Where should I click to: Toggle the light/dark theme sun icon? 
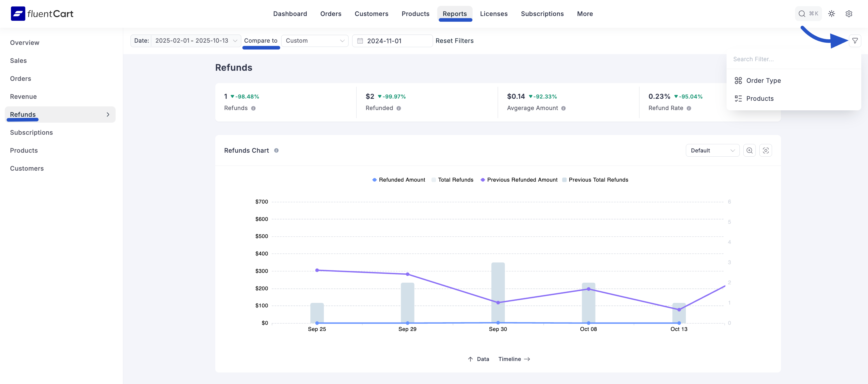pos(832,13)
